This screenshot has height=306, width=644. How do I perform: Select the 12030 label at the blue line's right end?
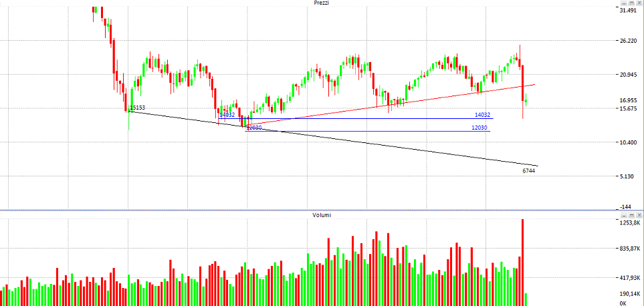coord(479,128)
